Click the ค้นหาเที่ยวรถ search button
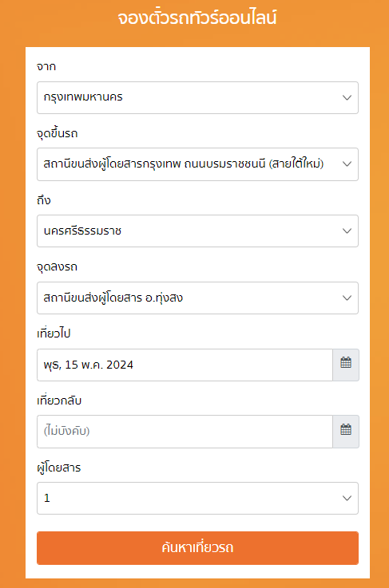Image resolution: width=389 pixels, height=588 pixels. pos(197,548)
